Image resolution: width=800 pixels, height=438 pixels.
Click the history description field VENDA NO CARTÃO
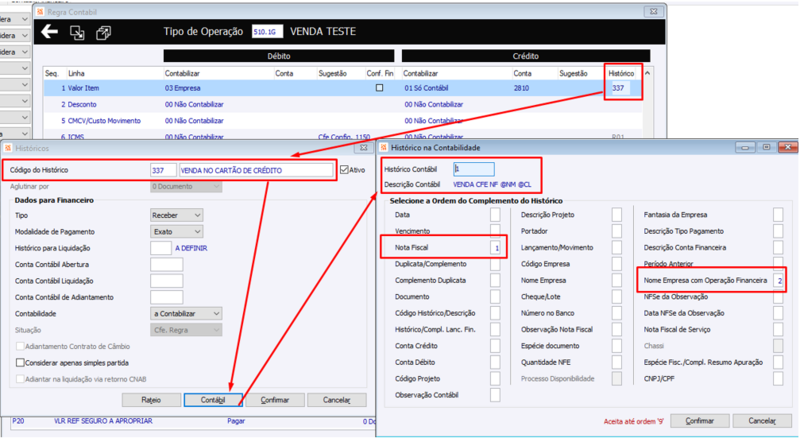point(256,170)
